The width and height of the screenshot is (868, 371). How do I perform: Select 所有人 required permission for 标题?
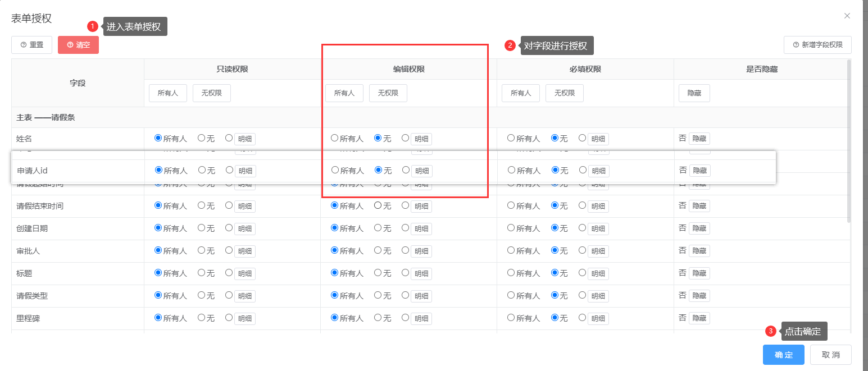pos(511,273)
